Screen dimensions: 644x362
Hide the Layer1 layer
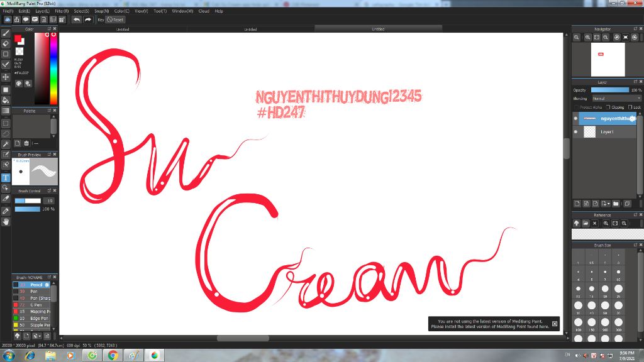tap(575, 132)
